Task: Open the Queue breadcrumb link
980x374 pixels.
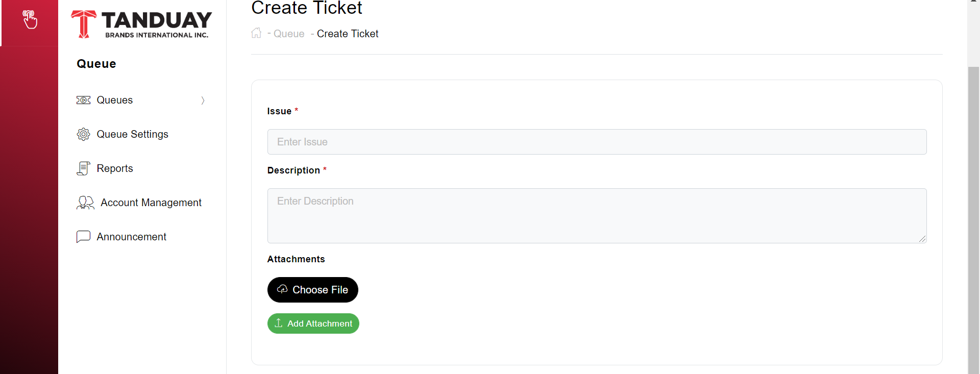Action: 288,34
